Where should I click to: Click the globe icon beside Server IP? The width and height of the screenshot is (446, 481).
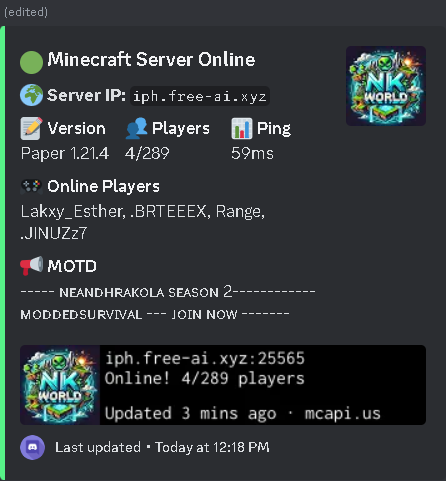pos(31,95)
